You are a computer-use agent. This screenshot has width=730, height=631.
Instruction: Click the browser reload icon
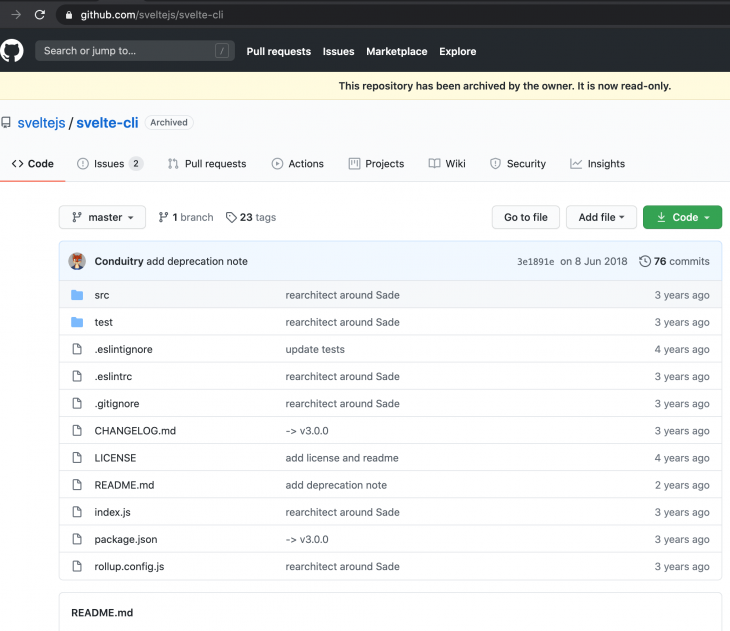(40, 15)
